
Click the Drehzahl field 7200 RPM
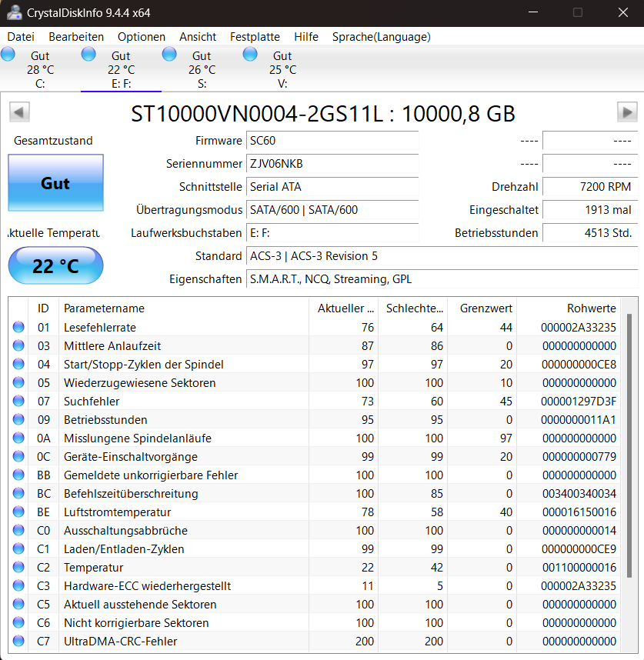click(x=590, y=186)
